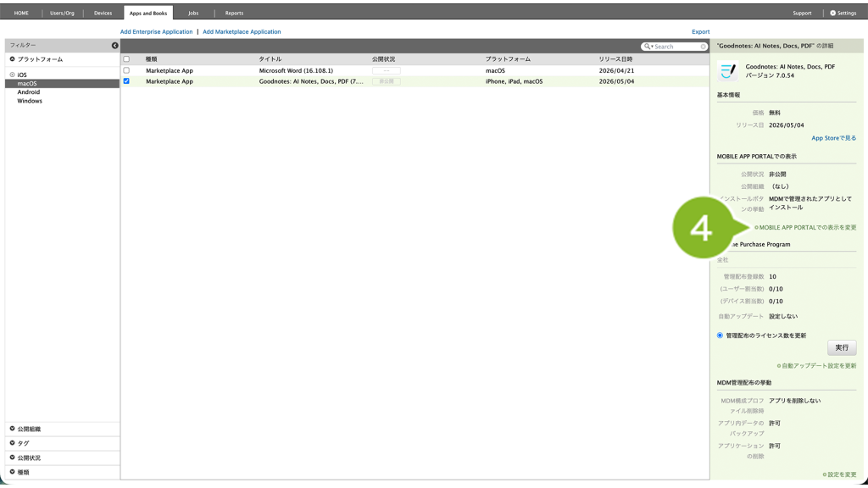868x488 pixels.
Task: Click the search magnifier icon
Action: (648, 47)
